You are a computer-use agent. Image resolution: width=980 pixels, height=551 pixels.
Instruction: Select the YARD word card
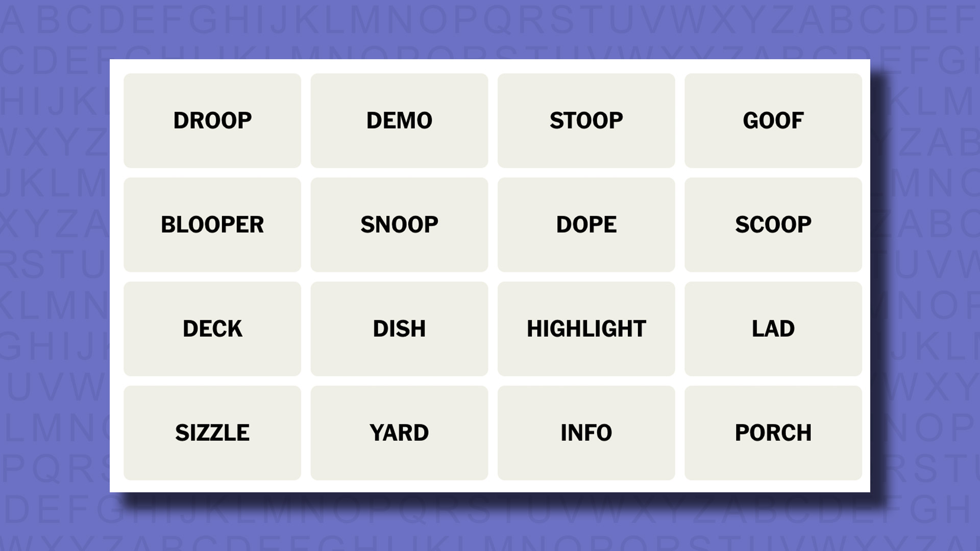[399, 432]
